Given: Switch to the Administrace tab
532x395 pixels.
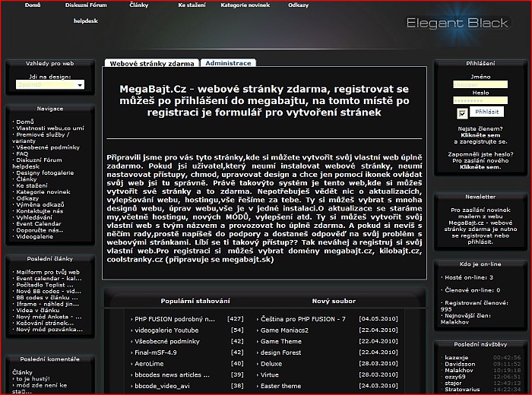Looking at the screenshot, I should [x=229, y=63].
